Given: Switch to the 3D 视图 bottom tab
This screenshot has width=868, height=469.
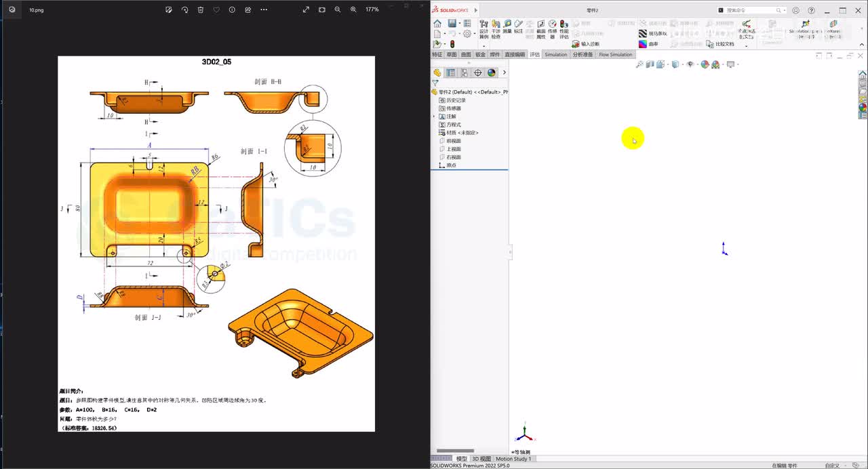Looking at the screenshot, I should (x=481, y=459).
